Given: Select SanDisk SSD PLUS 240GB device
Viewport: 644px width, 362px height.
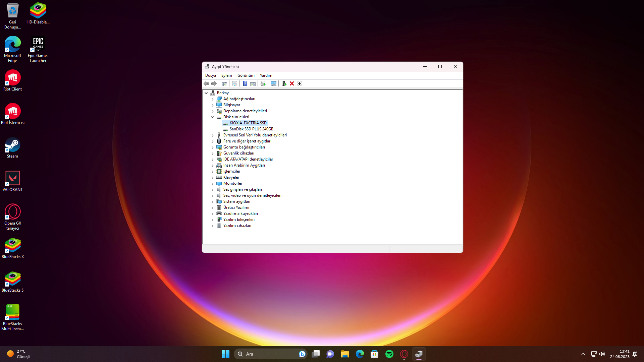Looking at the screenshot, I should coord(251,129).
